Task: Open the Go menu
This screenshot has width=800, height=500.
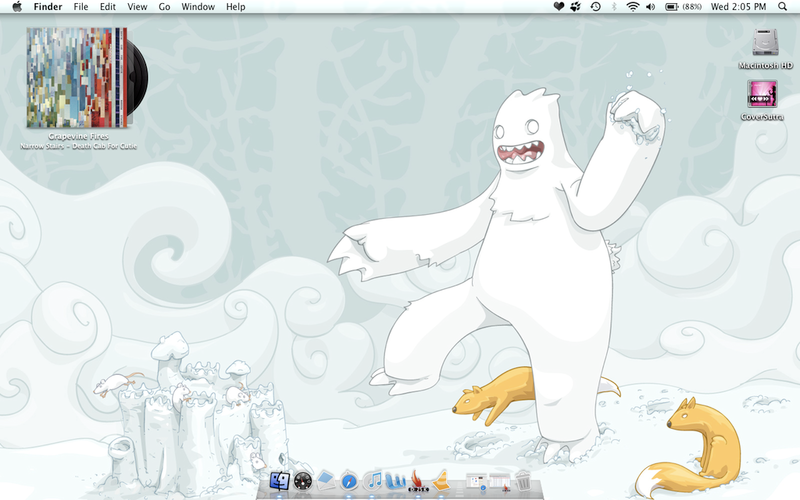Action: pyautogui.click(x=164, y=7)
